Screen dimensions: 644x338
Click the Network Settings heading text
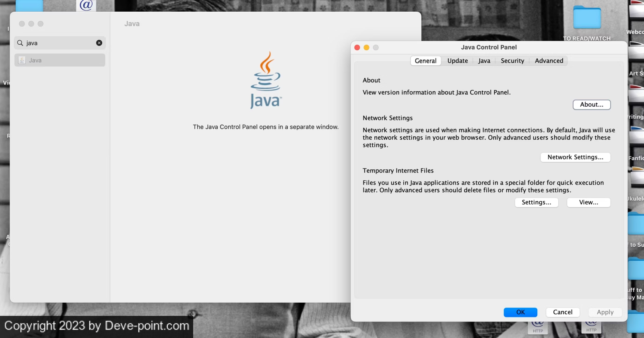point(388,118)
